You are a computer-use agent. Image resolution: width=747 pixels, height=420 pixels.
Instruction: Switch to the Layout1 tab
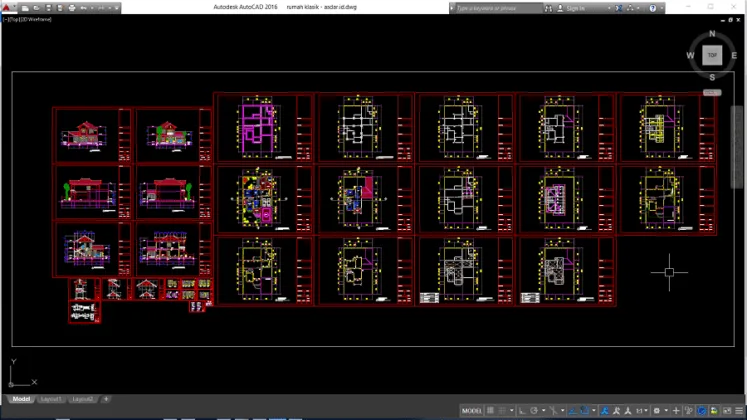(x=50, y=399)
